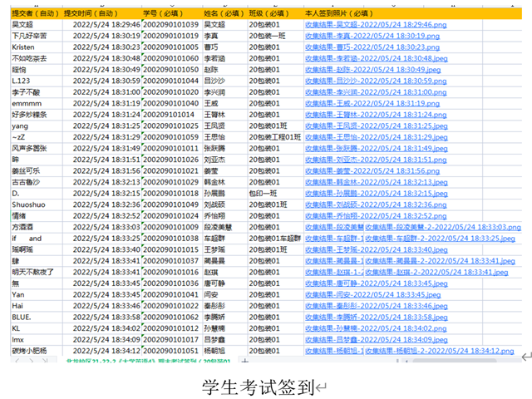The width and height of the screenshot is (532, 399).
Task: Select submitter cell named Kristen
Action: coord(23,47)
